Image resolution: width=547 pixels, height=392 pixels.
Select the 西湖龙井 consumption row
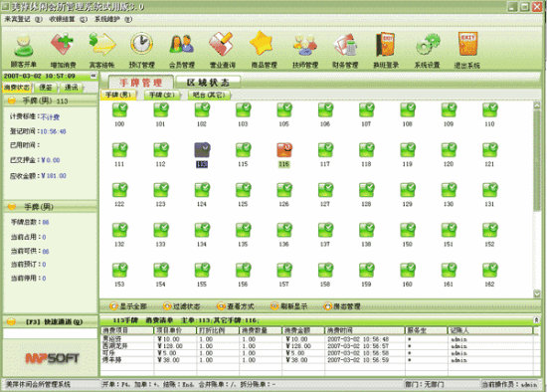(316, 346)
